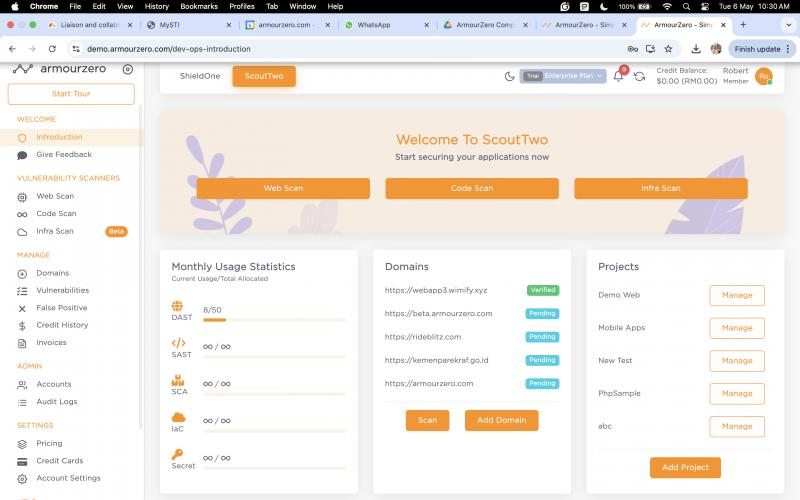Expand the Enterprise Plan dropdown

(563, 76)
